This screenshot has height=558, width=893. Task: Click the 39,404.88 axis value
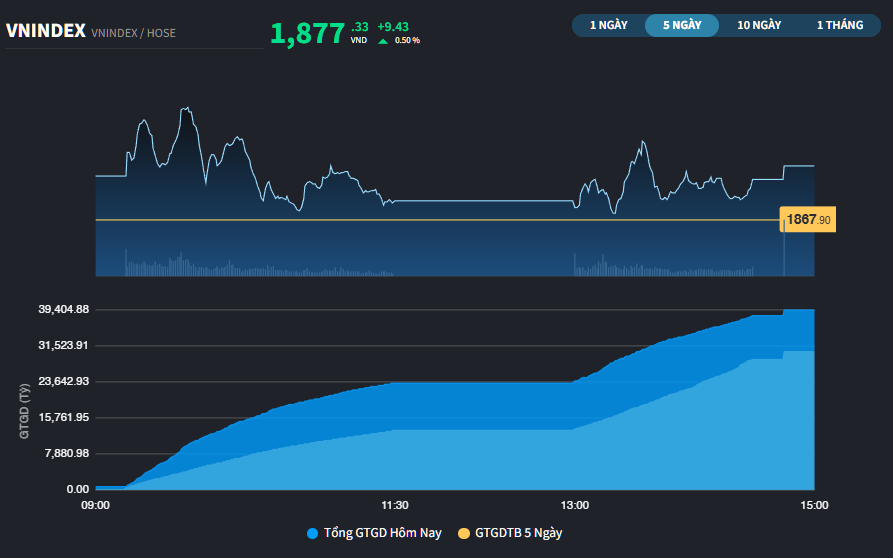tap(64, 309)
